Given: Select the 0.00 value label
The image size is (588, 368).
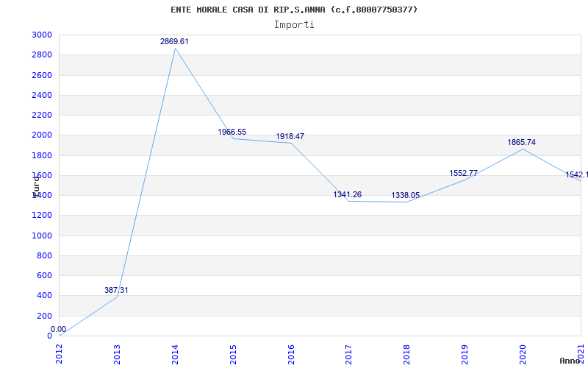Looking at the screenshot, I should click(59, 329).
